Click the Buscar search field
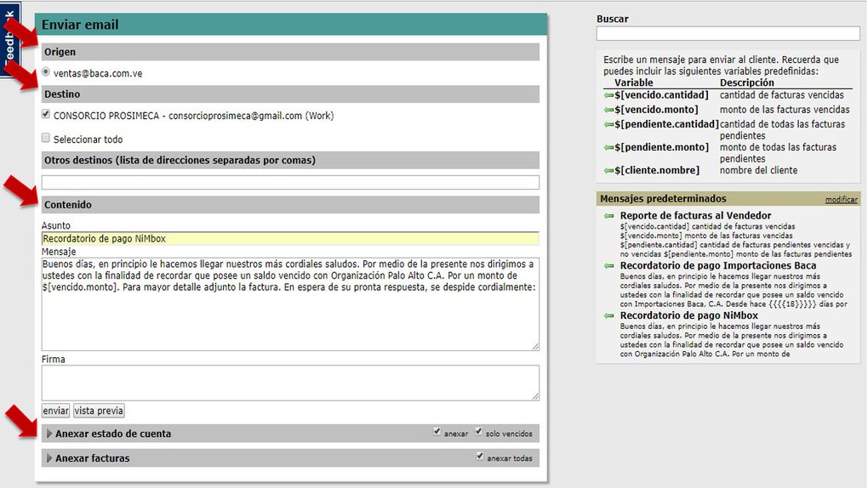Viewport: 868px width, 488px height. 728,34
